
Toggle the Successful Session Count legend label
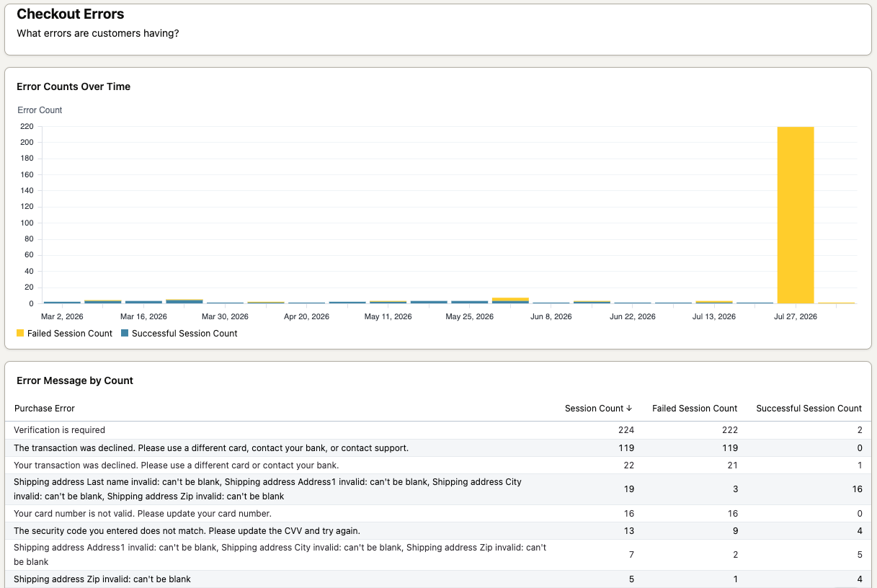184,334
